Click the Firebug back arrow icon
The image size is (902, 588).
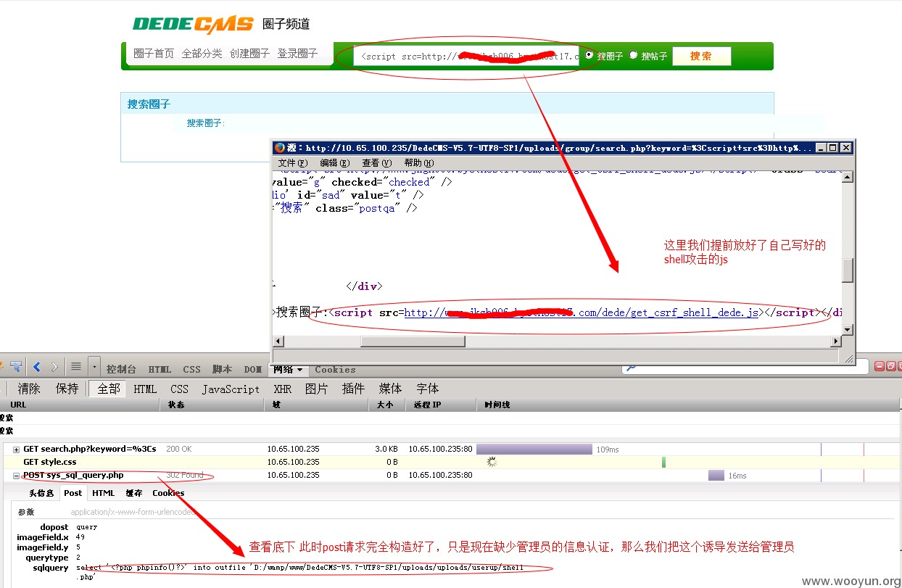pos(36,366)
